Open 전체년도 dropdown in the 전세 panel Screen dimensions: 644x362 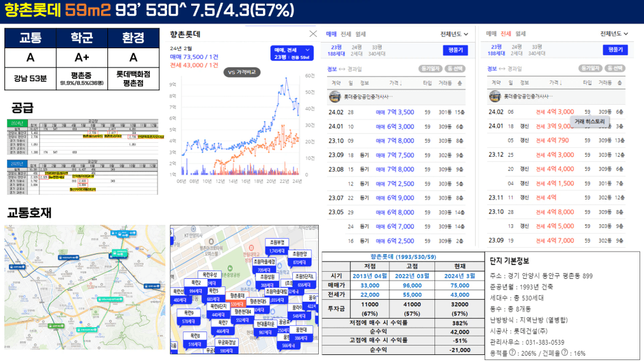coord(614,34)
